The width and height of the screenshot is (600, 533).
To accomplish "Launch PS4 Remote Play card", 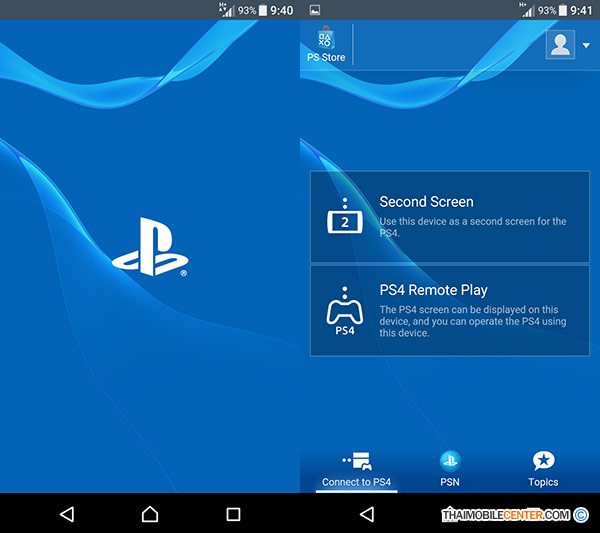I will (x=450, y=311).
